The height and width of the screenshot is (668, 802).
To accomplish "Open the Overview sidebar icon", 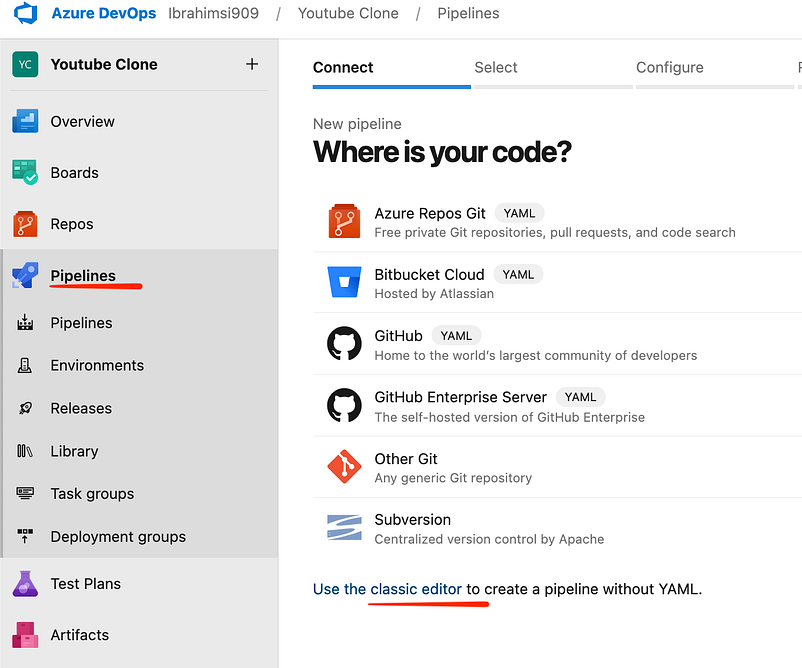I will (25, 121).
